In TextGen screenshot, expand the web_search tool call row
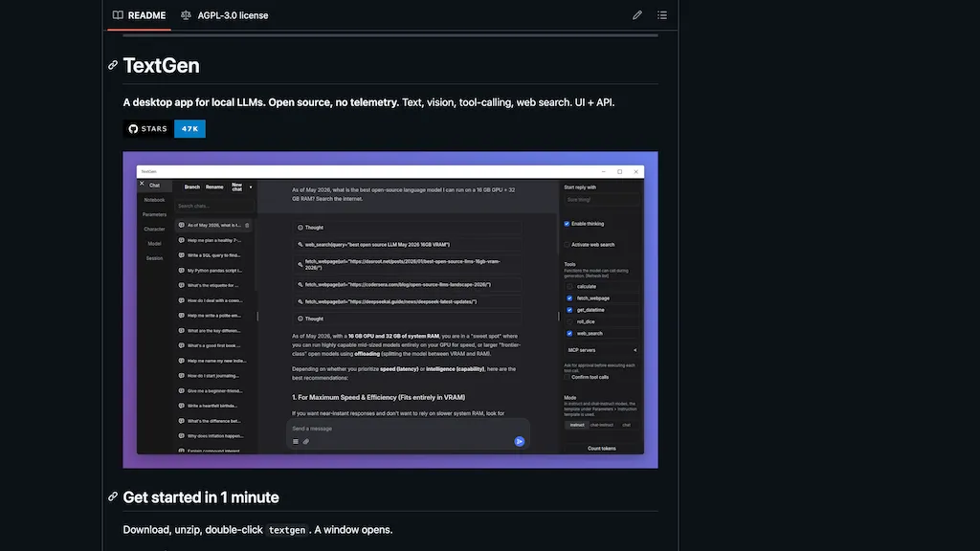 408,245
